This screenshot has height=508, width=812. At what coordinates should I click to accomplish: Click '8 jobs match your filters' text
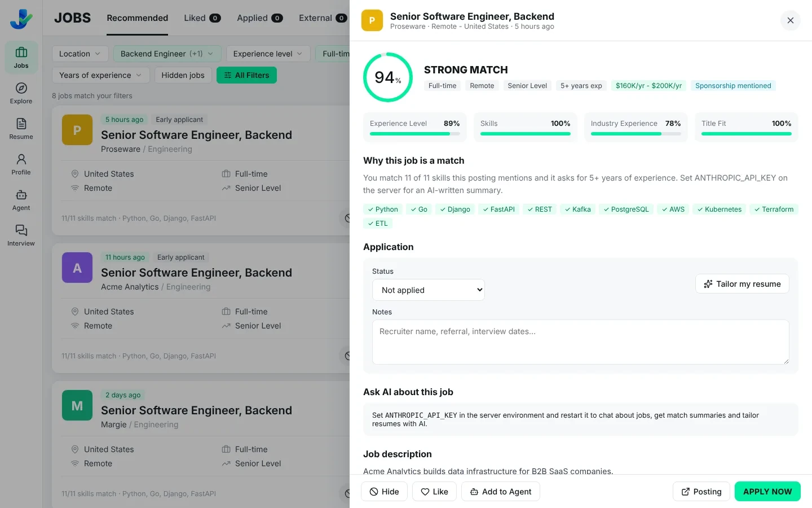click(x=92, y=96)
